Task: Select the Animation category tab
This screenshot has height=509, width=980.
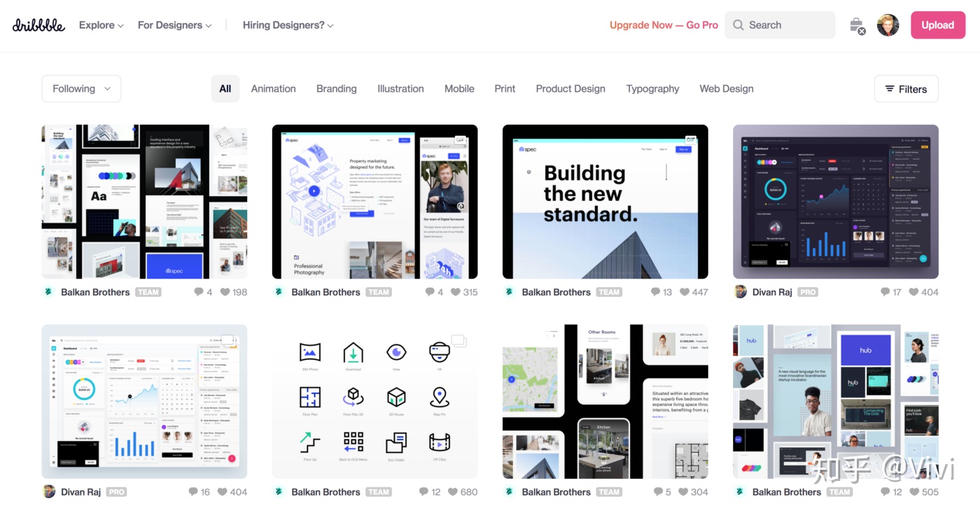Action: click(273, 89)
